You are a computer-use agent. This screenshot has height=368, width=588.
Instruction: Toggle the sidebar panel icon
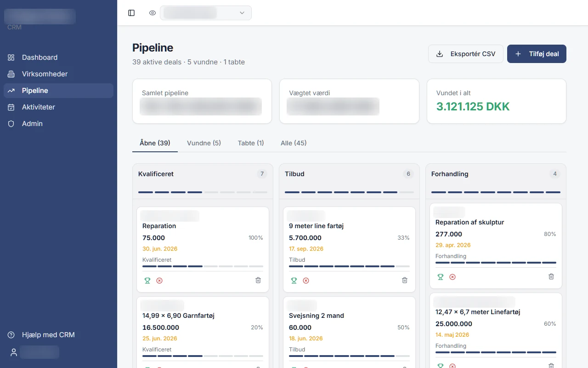tap(131, 13)
